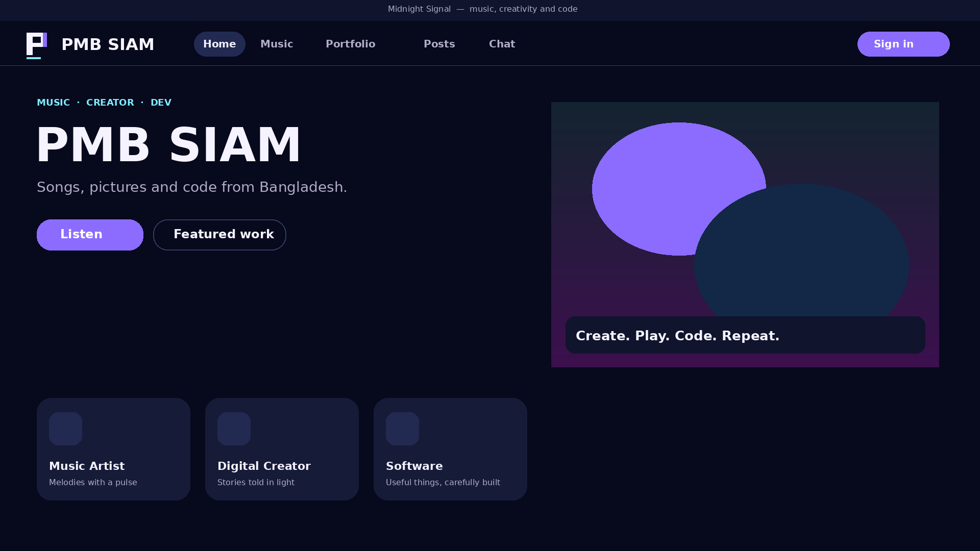
Task: Select the Digital Creator card icon
Action: 234,429
